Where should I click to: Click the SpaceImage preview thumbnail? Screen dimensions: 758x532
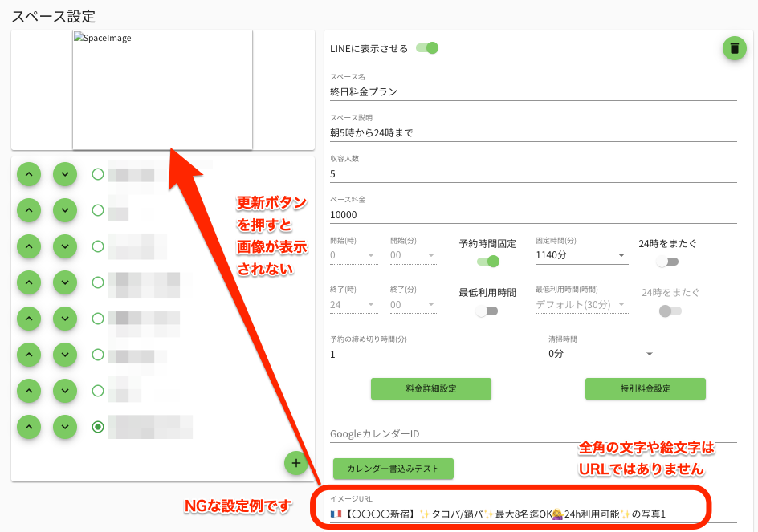tap(162, 90)
